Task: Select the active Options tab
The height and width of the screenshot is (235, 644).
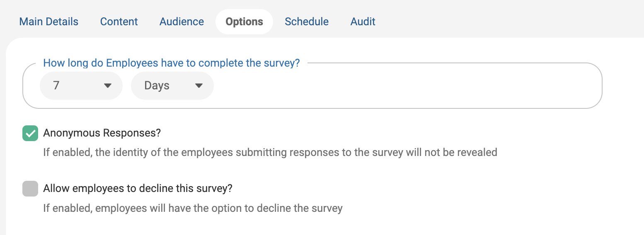Action: click(244, 22)
